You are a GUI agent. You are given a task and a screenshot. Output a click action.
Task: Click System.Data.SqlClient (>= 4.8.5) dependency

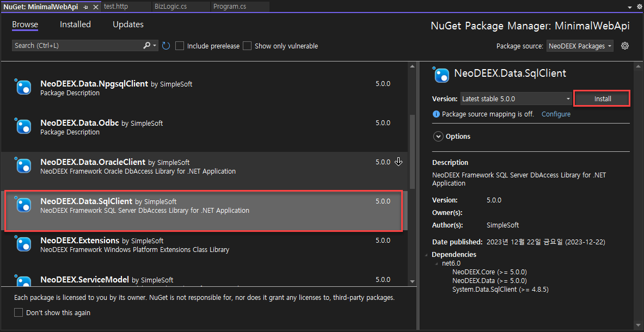point(501,290)
